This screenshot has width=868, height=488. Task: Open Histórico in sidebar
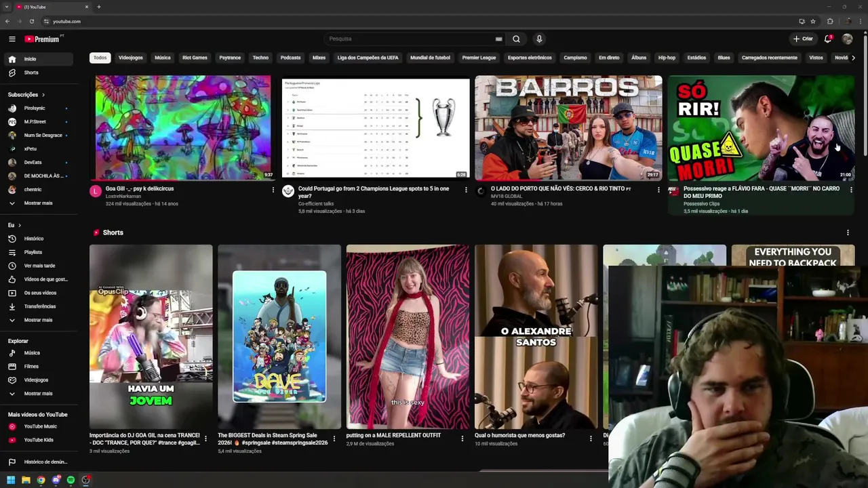coord(38,239)
